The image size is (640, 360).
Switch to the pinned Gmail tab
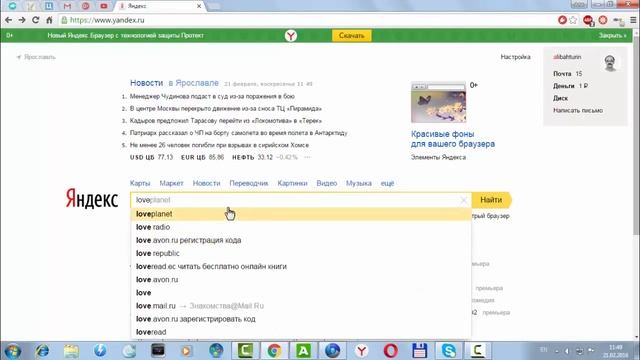[67, 6]
